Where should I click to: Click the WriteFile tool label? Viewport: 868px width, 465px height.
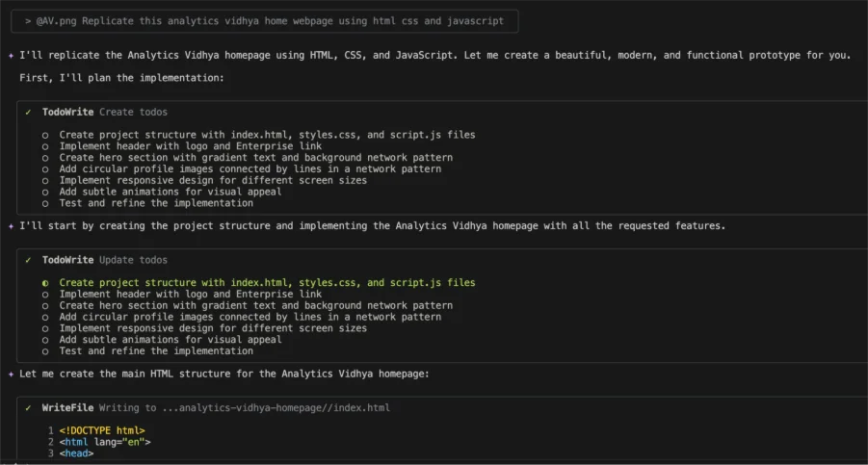tap(67, 408)
